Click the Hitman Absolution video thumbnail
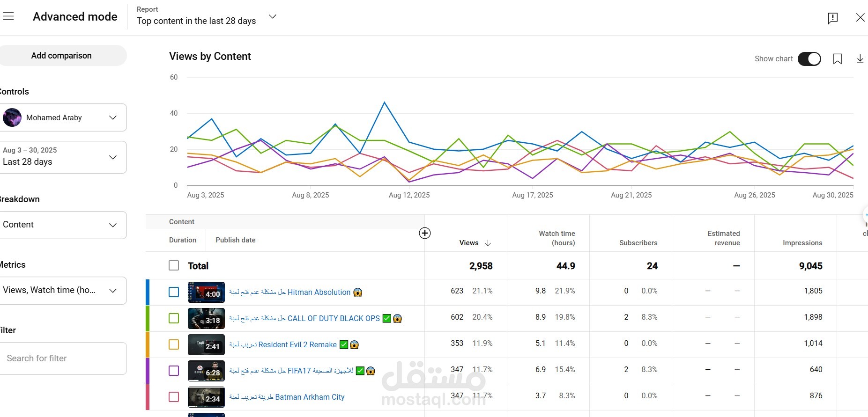 206,293
